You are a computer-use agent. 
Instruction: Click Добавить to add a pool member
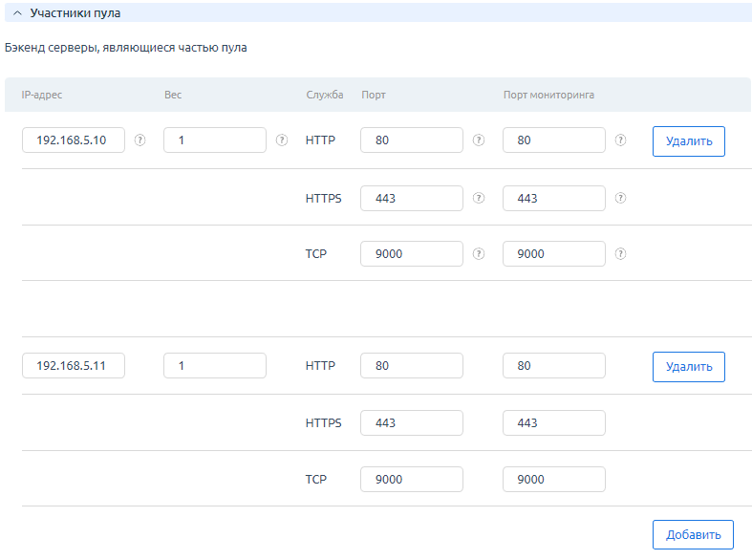693,534
